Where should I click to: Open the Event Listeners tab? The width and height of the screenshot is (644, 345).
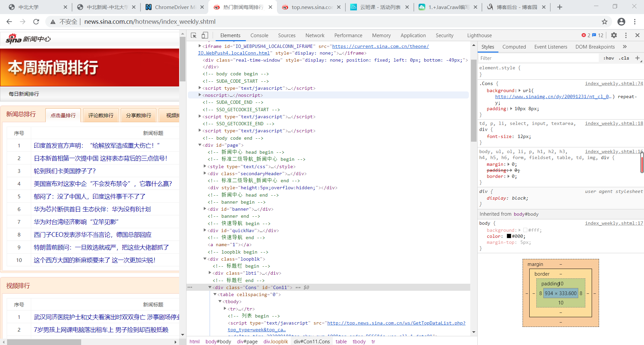pos(551,47)
